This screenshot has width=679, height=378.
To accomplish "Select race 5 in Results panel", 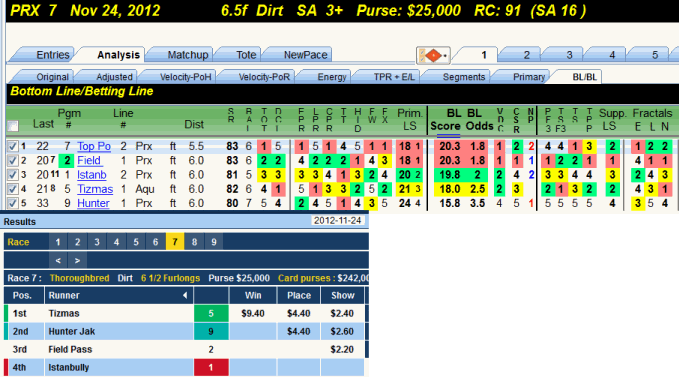I will (x=136, y=242).
